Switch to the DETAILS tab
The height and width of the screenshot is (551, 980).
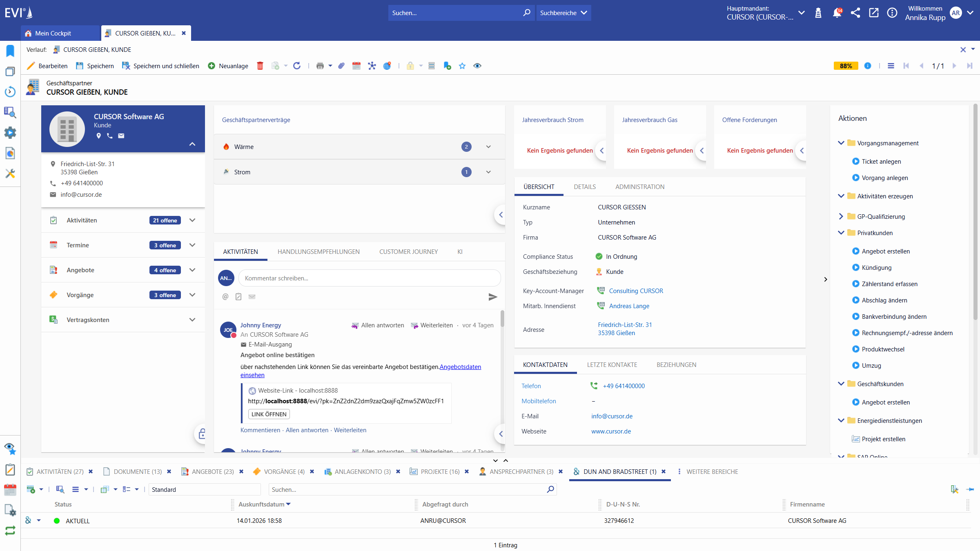pos(585,187)
